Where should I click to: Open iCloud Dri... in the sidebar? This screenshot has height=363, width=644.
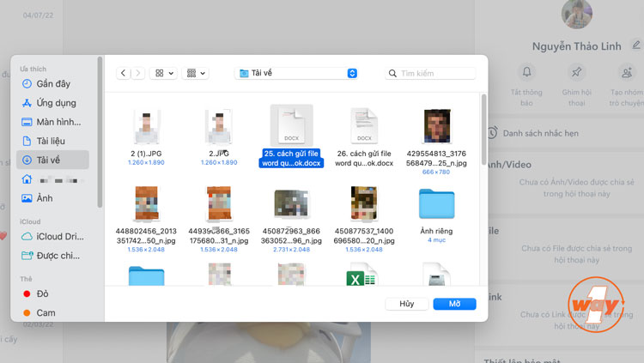(x=53, y=237)
